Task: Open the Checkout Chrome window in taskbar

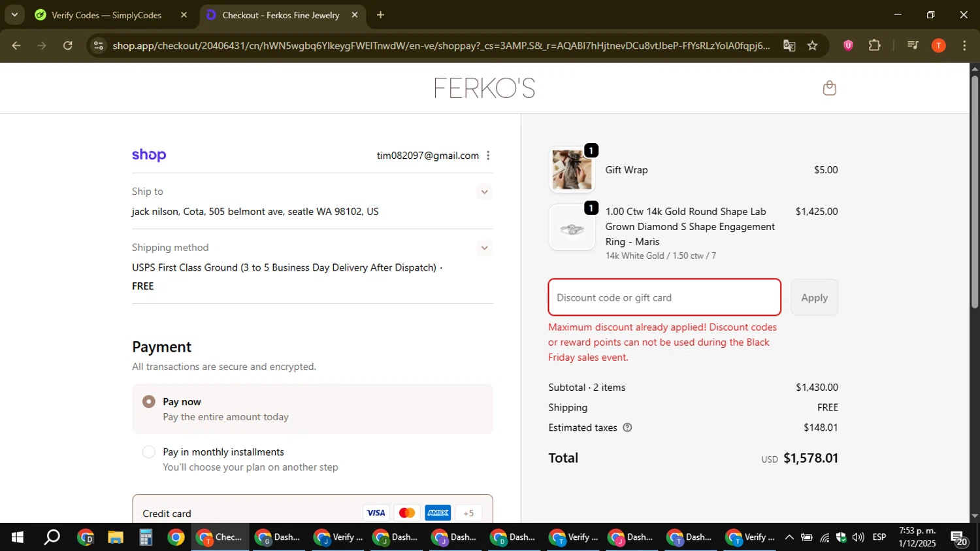Action: tap(220, 537)
